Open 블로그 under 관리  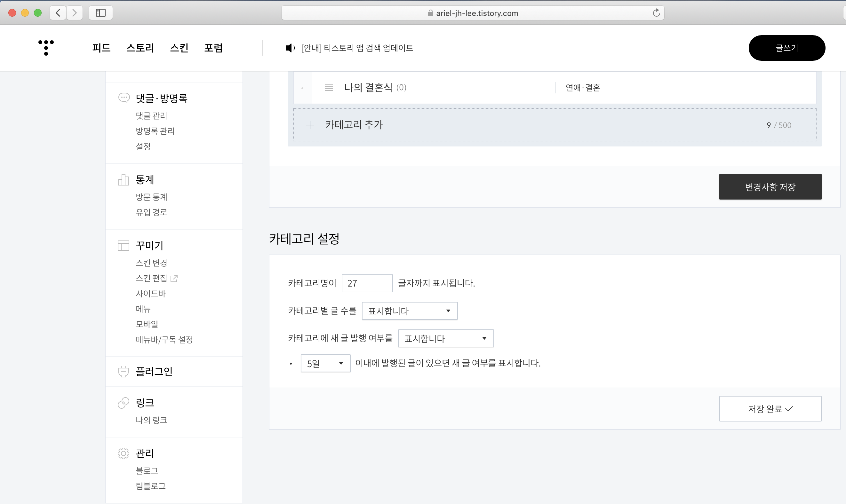(x=147, y=471)
